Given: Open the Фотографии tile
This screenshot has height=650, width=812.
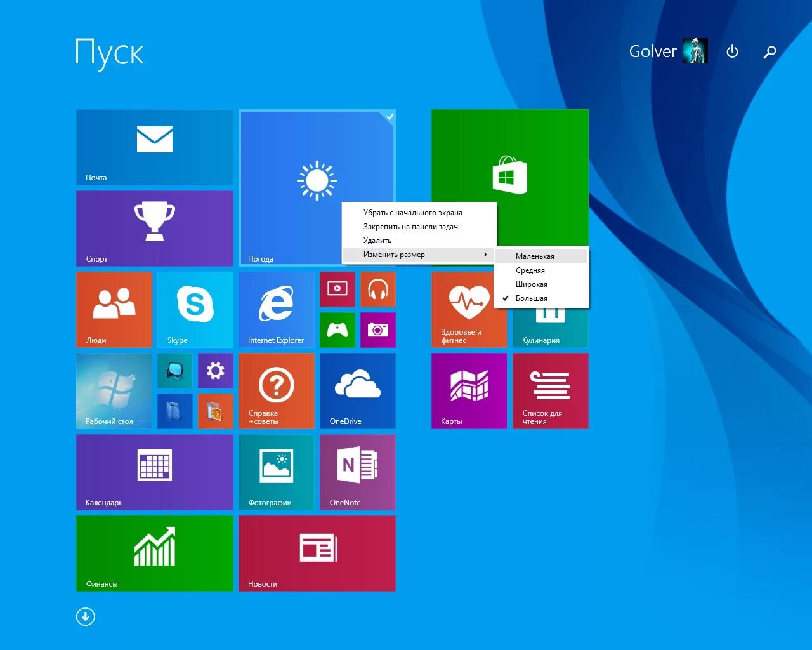Looking at the screenshot, I should coord(277,472).
